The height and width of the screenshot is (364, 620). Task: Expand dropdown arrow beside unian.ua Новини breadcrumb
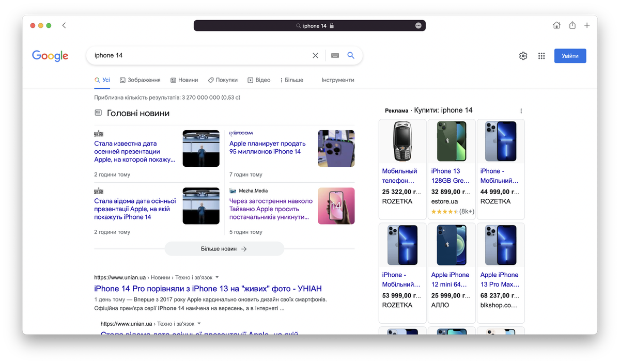coord(217,277)
